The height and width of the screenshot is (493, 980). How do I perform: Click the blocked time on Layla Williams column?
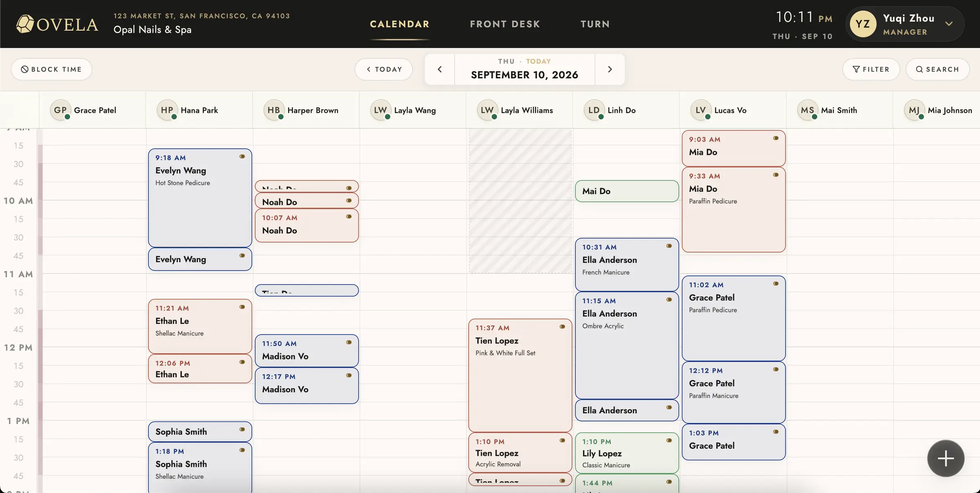click(x=520, y=201)
